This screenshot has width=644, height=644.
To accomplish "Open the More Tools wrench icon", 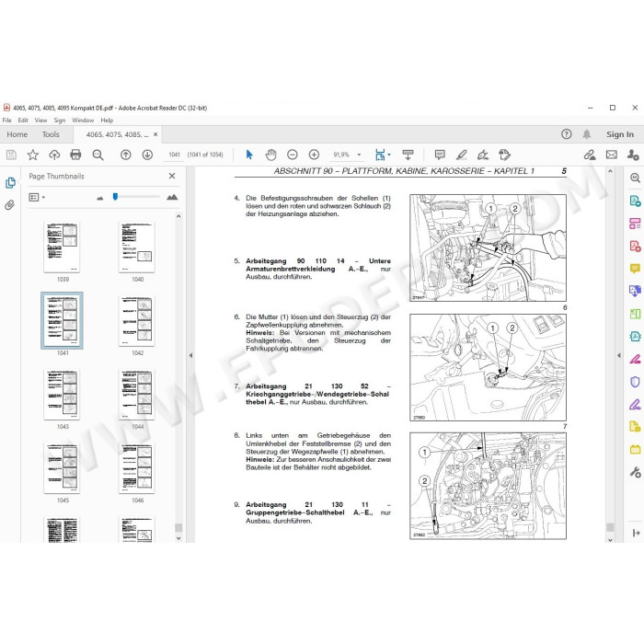I will 635,472.
